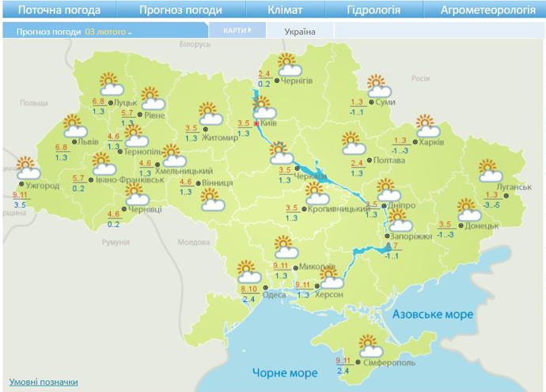Click the weather icon near Харків
Image resolution: width=546 pixels, height=392 pixels.
coord(427,126)
